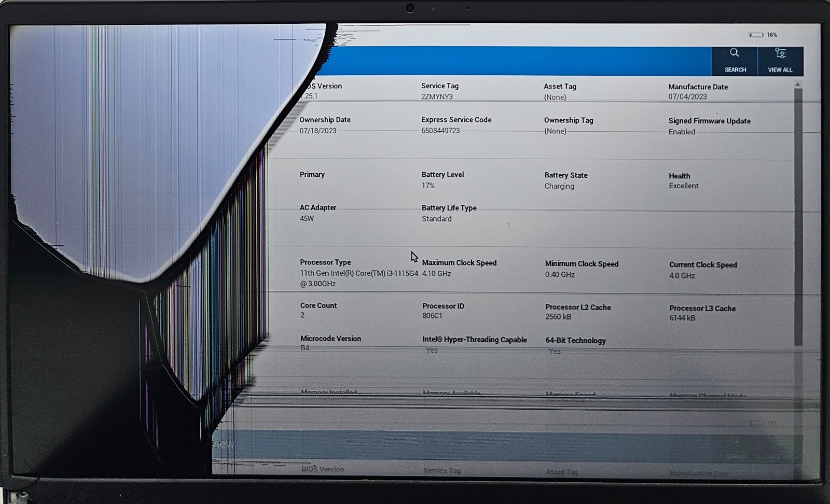
Task: Click the Service Tag label heading
Action: [x=440, y=86]
